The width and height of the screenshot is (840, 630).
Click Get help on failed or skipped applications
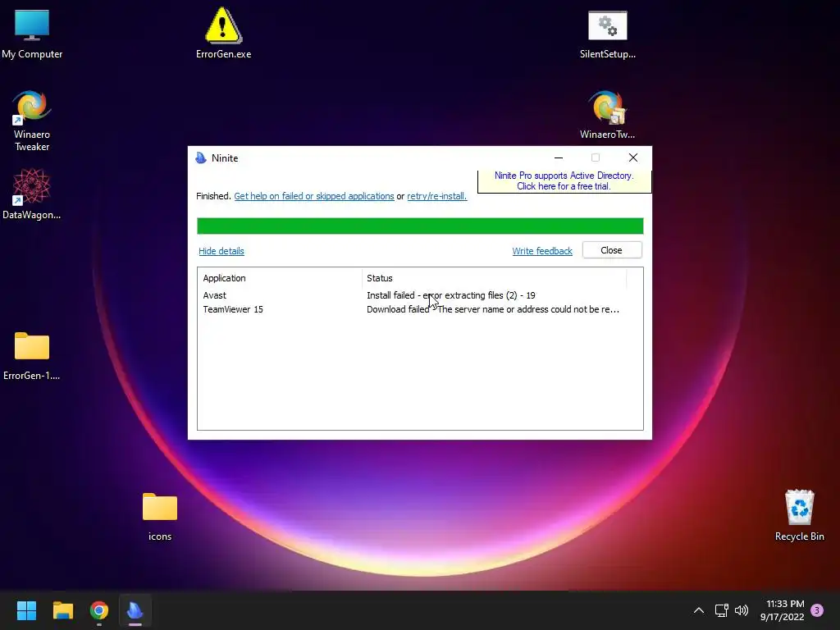[314, 196]
